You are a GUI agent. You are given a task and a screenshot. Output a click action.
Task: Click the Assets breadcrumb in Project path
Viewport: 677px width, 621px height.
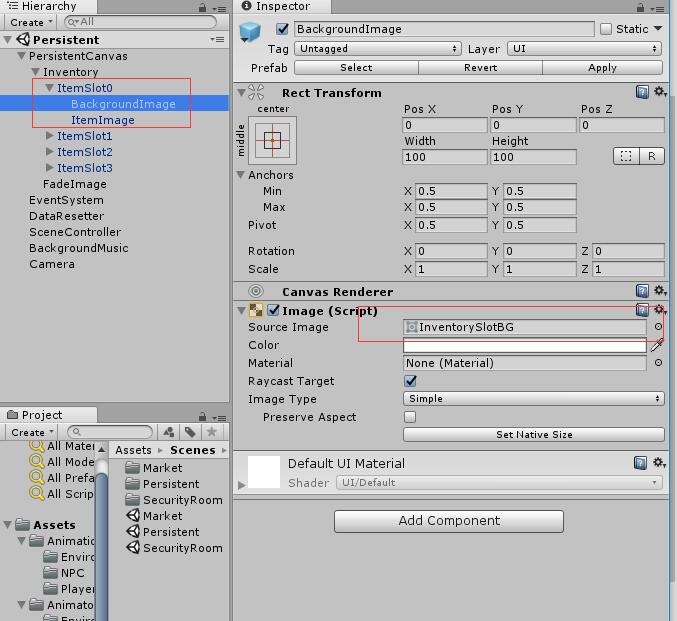click(x=133, y=450)
